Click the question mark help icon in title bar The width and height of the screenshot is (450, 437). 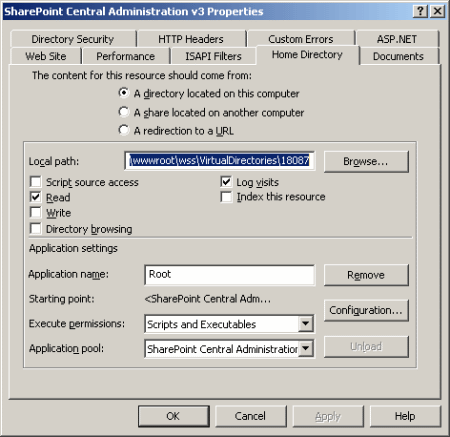[x=420, y=12]
